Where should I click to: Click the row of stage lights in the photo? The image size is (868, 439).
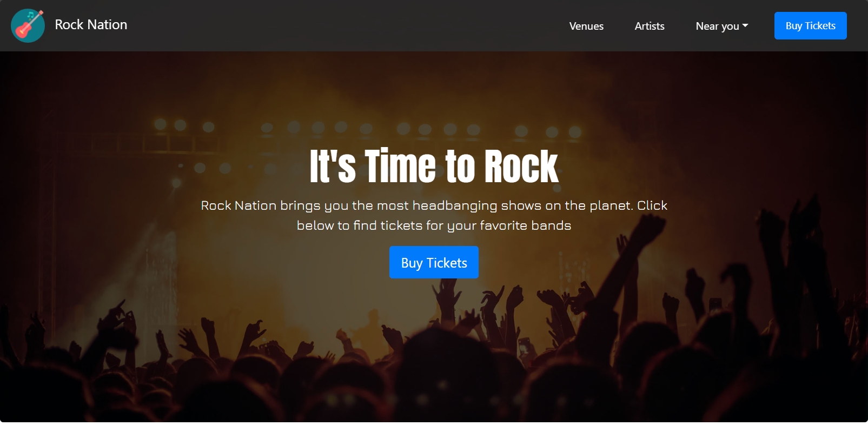pos(368,128)
